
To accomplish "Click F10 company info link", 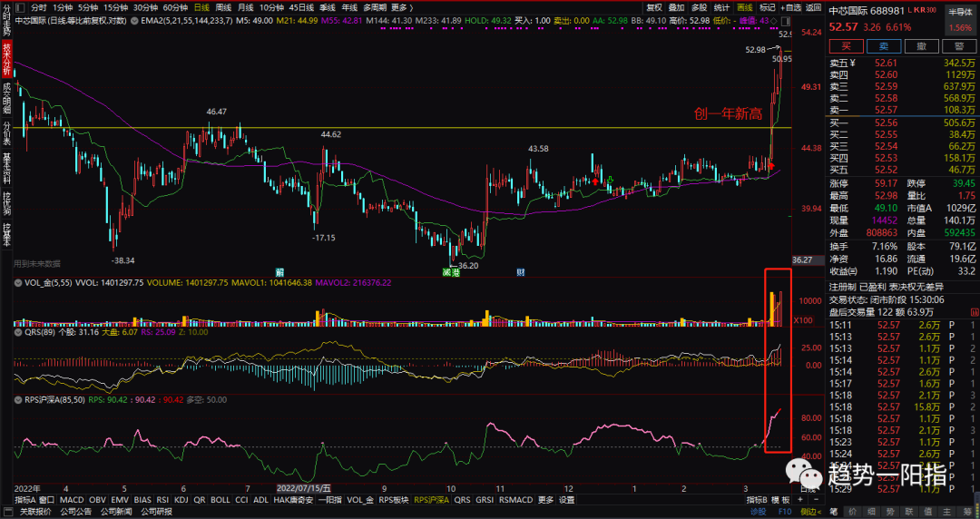I will point(784,512).
